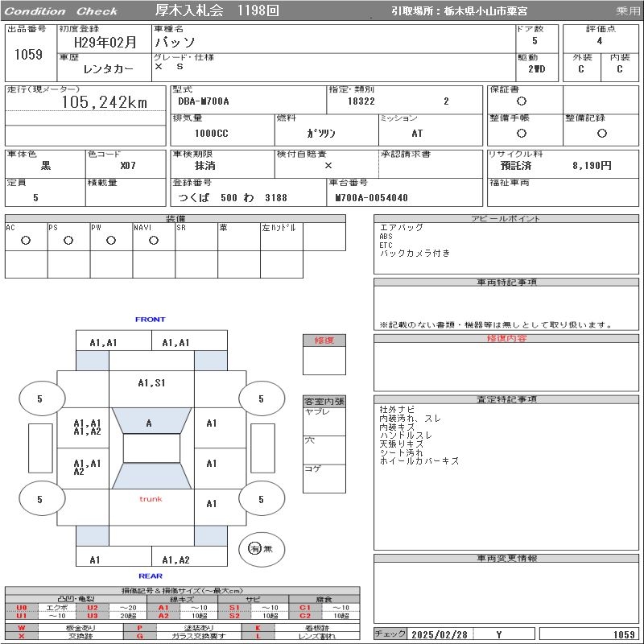Click the model code DBA-M700A

204,101
